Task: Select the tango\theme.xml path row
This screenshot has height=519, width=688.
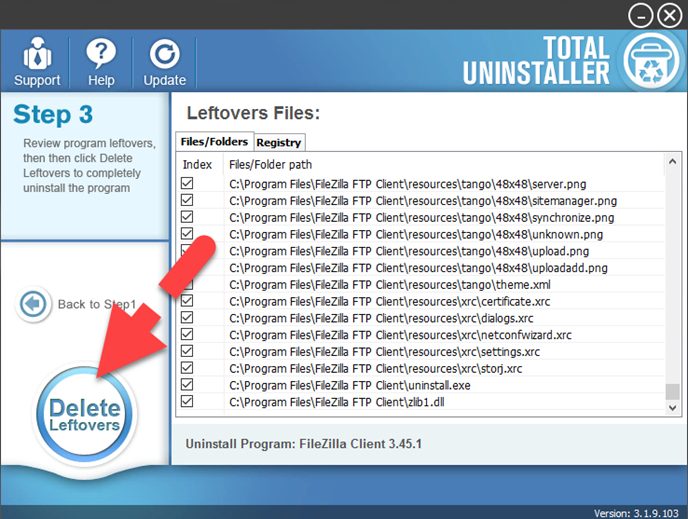Action: coord(390,285)
